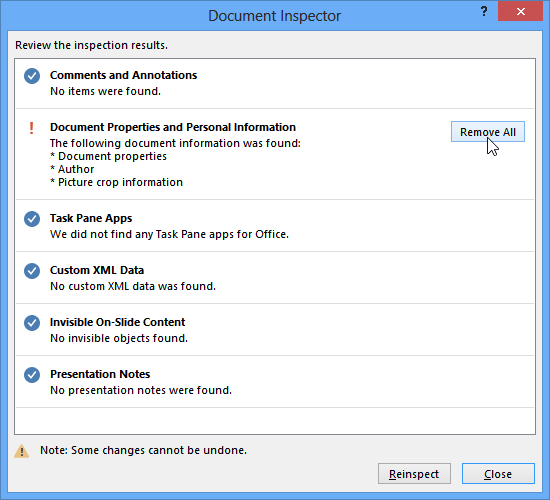550x500 pixels.
Task: Click the '* Document properties' line
Action: (108, 156)
